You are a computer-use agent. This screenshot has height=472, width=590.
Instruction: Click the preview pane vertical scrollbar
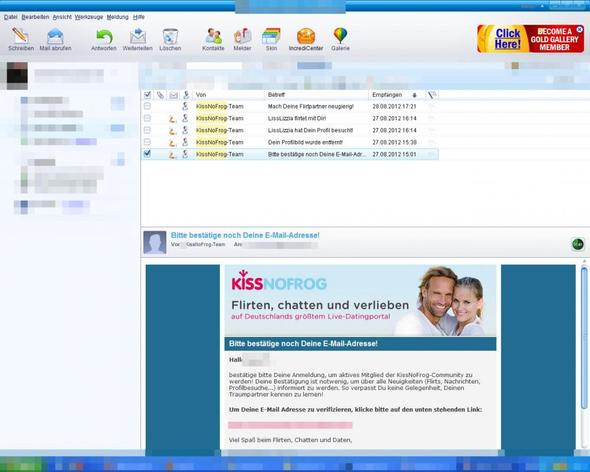pos(584,354)
